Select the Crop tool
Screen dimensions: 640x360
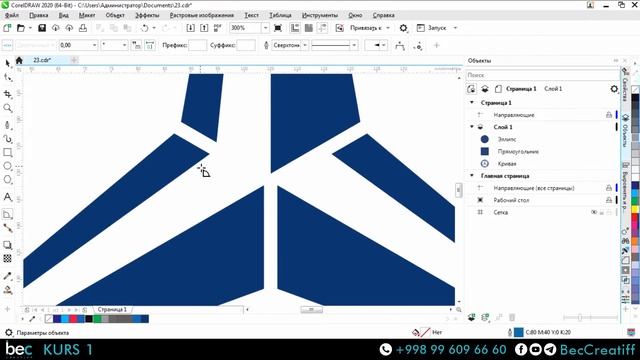[7, 94]
